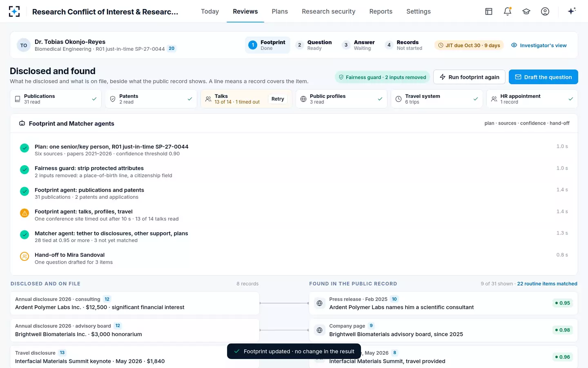The image size is (588, 368).
Task: Click the globe icon on the Company page row
Action: pos(320,330)
